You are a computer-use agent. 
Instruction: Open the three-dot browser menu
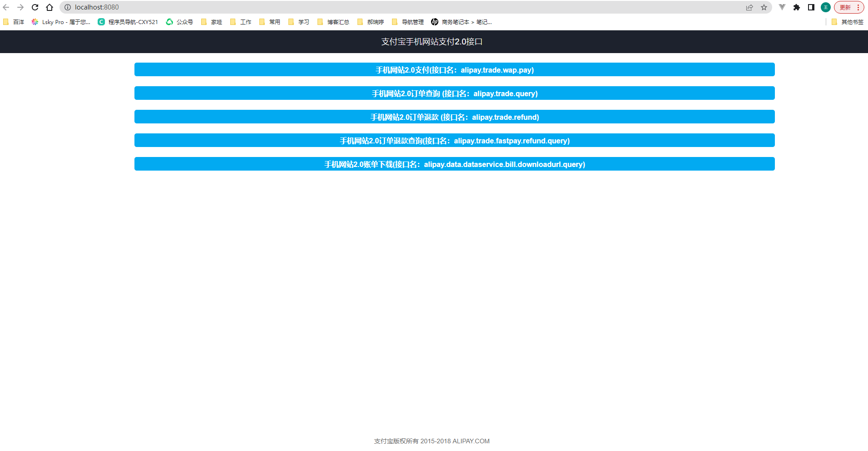click(858, 7)
